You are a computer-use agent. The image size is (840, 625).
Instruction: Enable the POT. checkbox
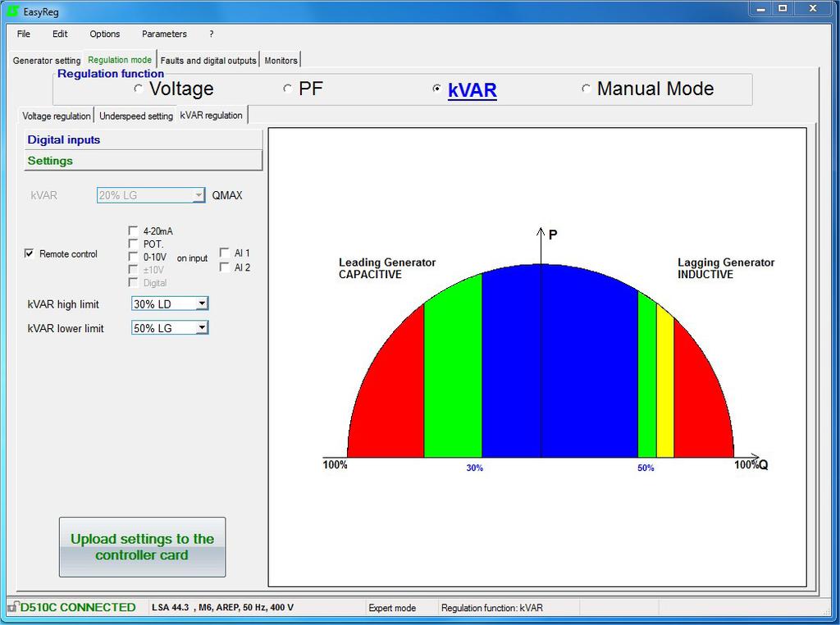pos(134,244)
